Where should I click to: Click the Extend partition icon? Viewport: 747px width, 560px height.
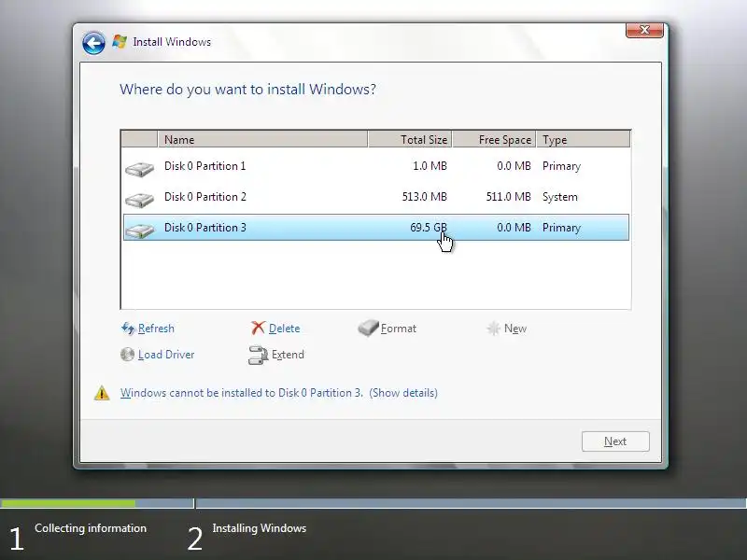click(x=259, y=356)
